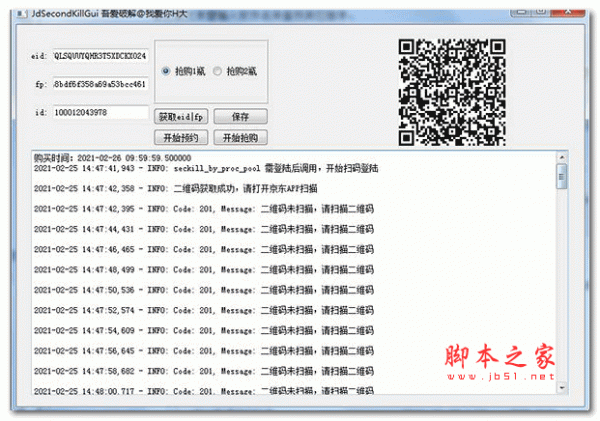This screenshot has height=421, width=600.
Task: Click the 14:47:58,682 log entry
Action: pos(204,371)
